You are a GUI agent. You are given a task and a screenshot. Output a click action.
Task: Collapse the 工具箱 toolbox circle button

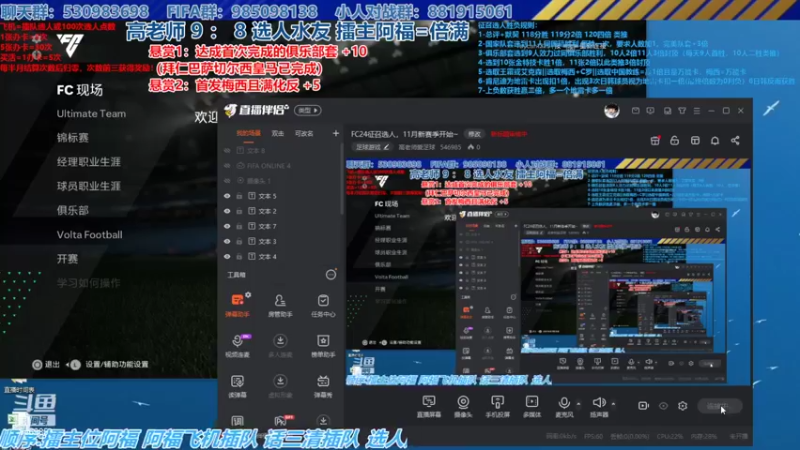331,275
